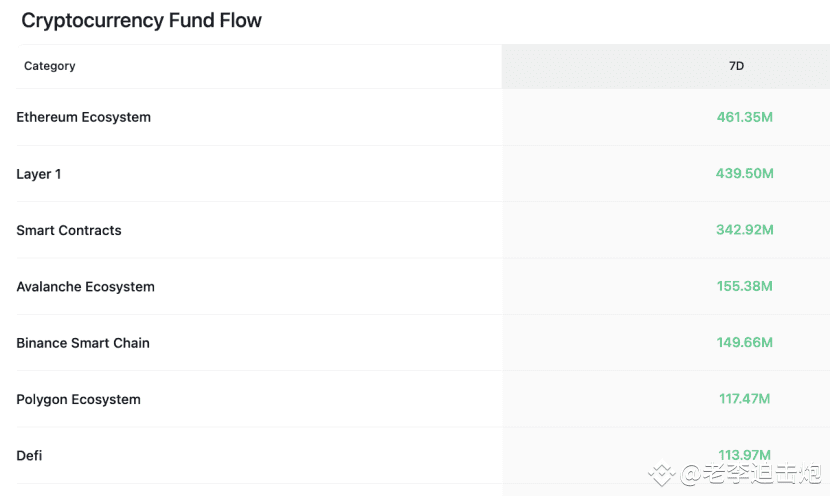Click the 461.35M fund flow value
830x496 pixels.
coord(745,117)
